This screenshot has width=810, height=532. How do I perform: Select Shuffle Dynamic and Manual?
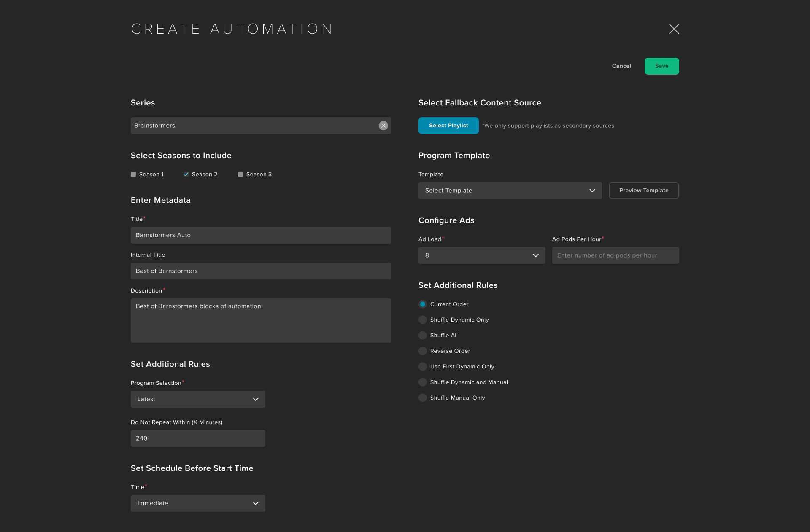422,382
